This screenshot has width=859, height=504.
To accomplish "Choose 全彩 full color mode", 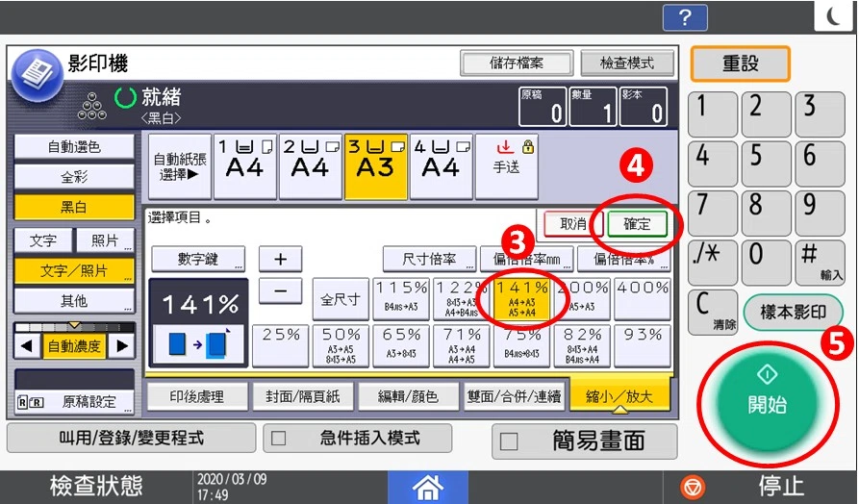I will (74, 177).
